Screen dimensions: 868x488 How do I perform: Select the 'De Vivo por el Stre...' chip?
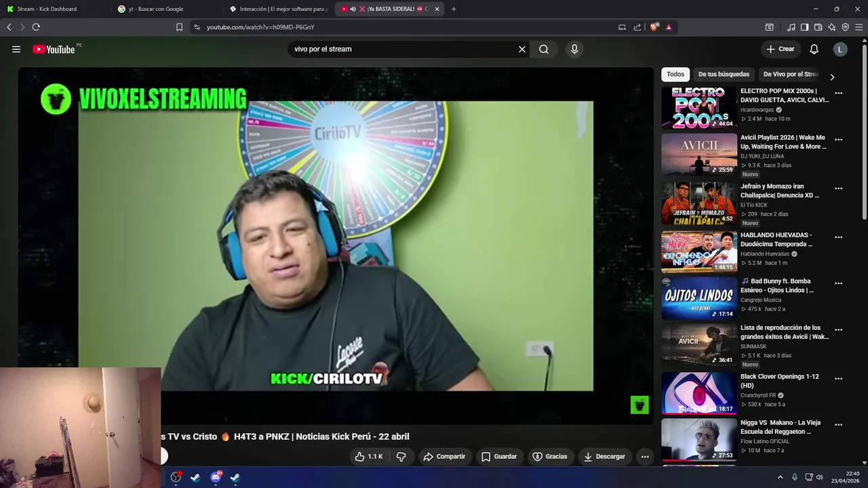(x=791, y=75)
